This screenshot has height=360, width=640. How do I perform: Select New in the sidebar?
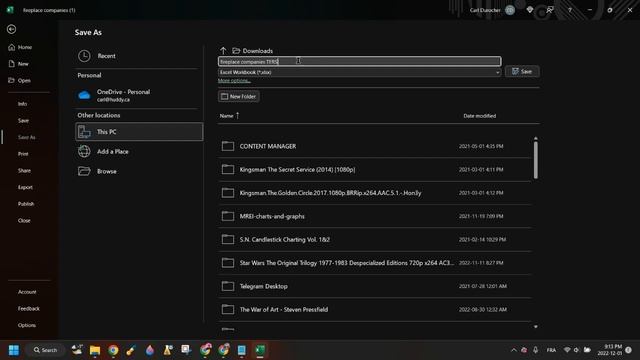pos(18,64)
